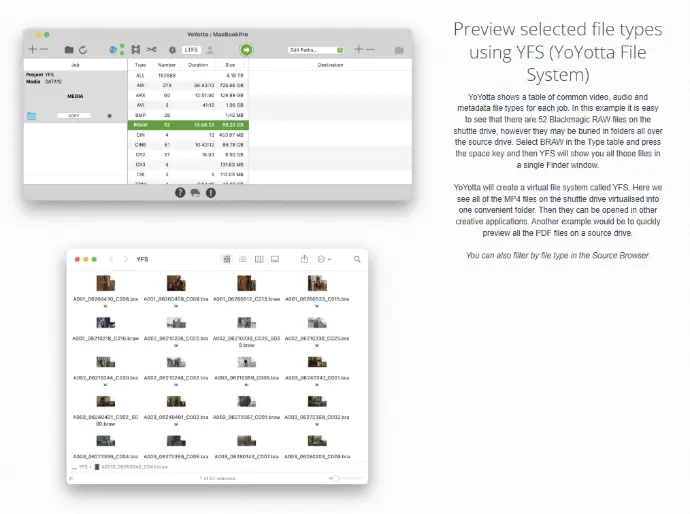Click the shuffle arrows icon in toolbar

tap(150, 49)
